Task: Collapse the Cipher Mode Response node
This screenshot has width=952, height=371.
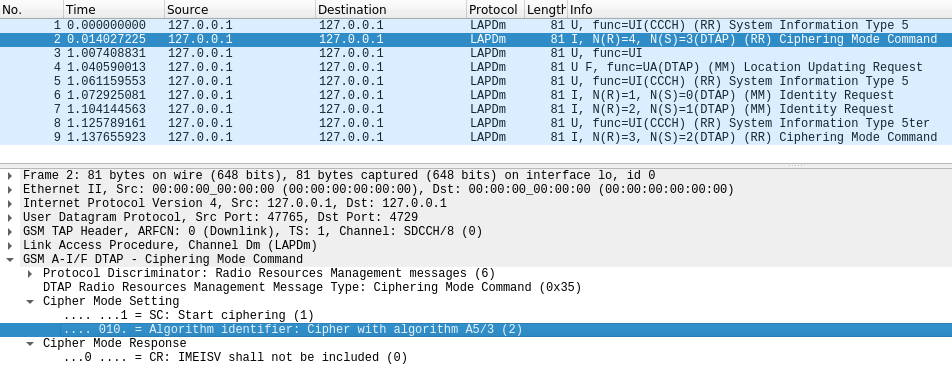Action: coord(30,343)
